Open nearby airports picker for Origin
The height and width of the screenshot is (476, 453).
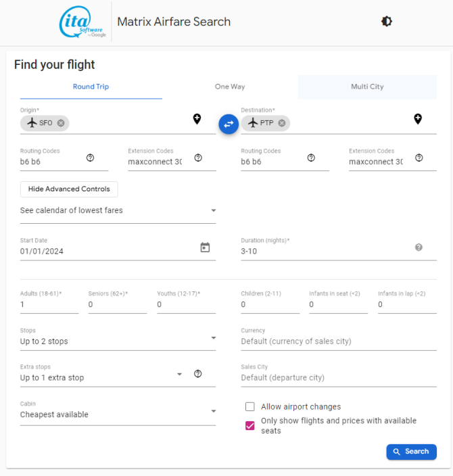pyautogui.click(x=197, y=119)
